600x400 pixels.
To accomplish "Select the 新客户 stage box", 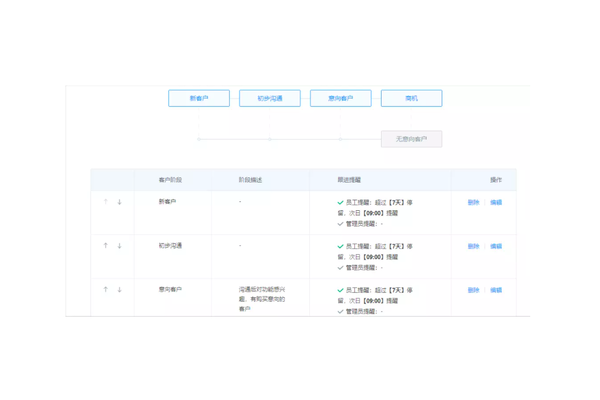I will [199, 98].
